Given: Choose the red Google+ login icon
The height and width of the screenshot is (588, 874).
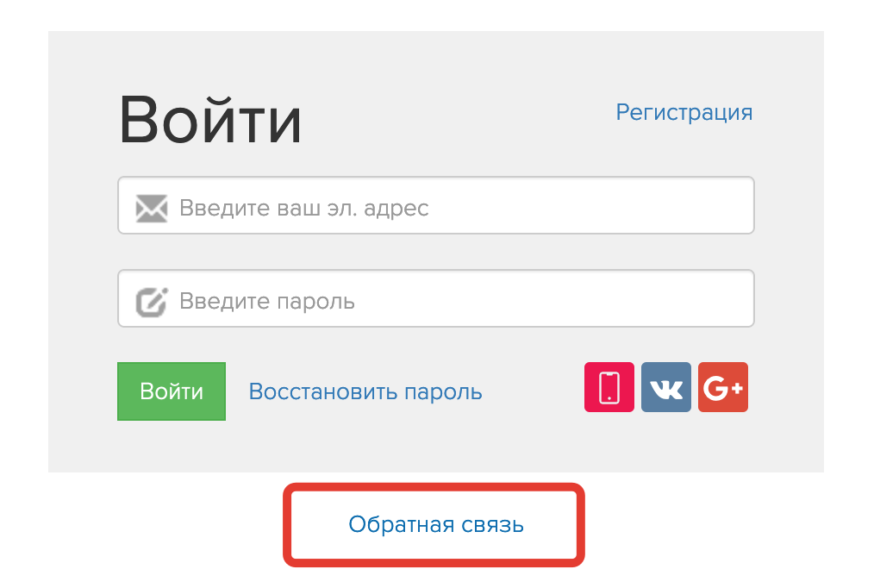Looking at the screenshot, I should [x=723, y=387].
